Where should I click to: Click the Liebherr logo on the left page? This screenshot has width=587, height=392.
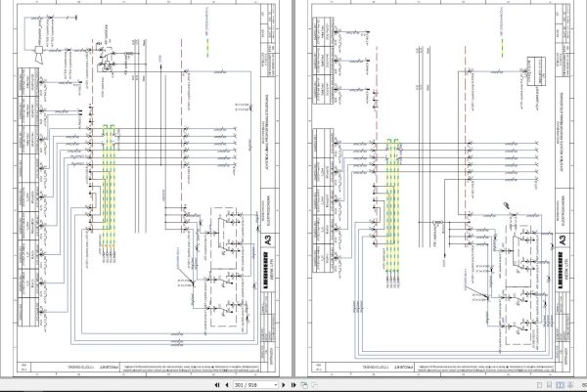tap(266, 270)
